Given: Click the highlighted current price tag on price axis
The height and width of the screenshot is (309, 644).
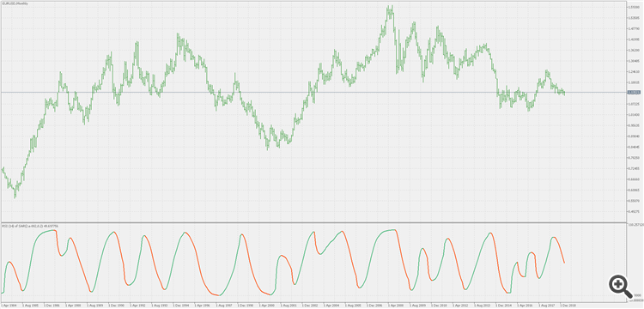Looking at the screenshot, I should click(x=634, y=93).
